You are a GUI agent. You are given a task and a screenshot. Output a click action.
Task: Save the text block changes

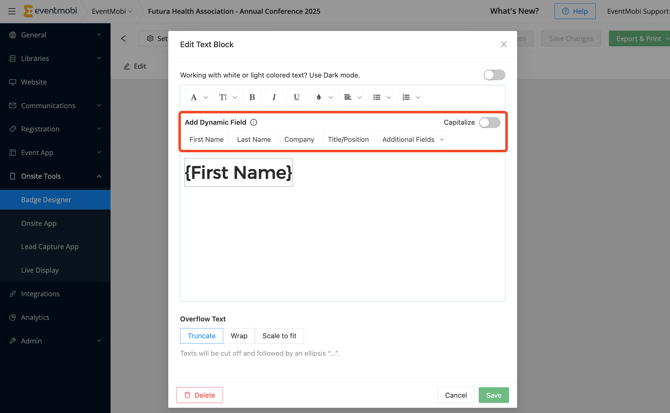coord(493,395)
